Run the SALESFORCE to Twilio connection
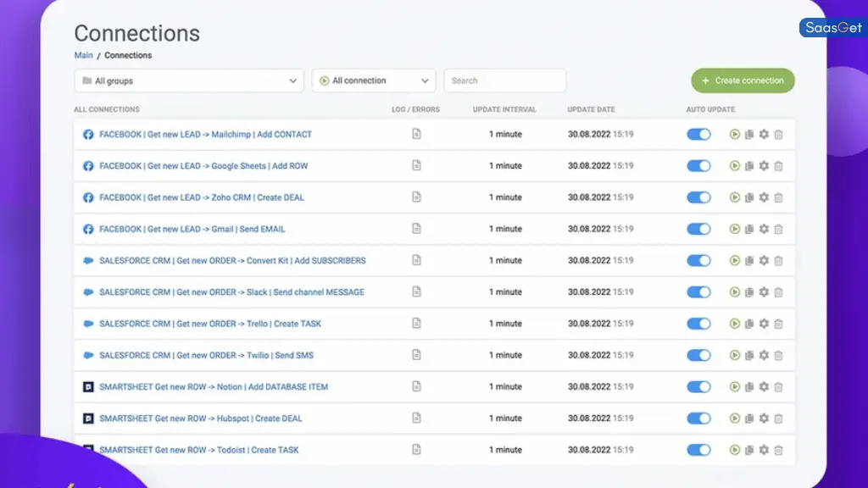Viewport: 868px width, 488px height. tap(735, 355)
